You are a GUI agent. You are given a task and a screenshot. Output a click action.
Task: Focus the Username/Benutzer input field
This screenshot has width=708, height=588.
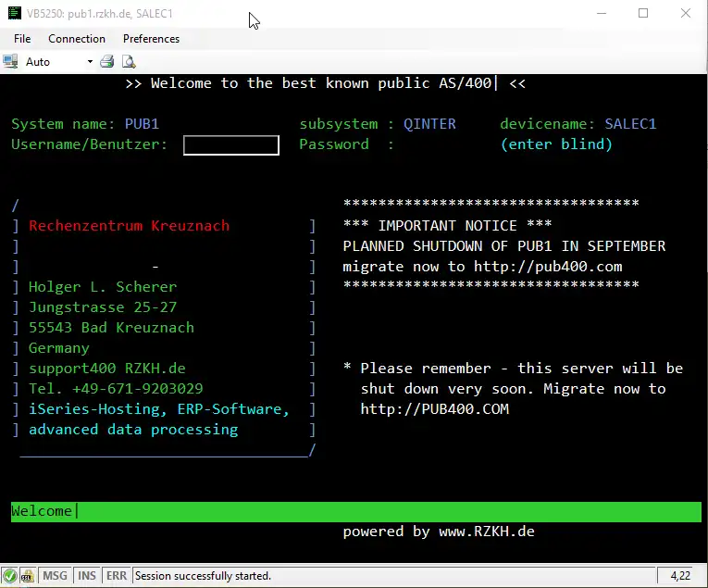231,145
